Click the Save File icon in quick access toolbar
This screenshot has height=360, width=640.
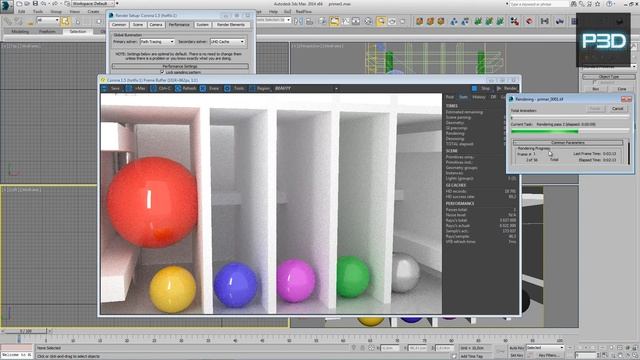(x=35, y=4)
